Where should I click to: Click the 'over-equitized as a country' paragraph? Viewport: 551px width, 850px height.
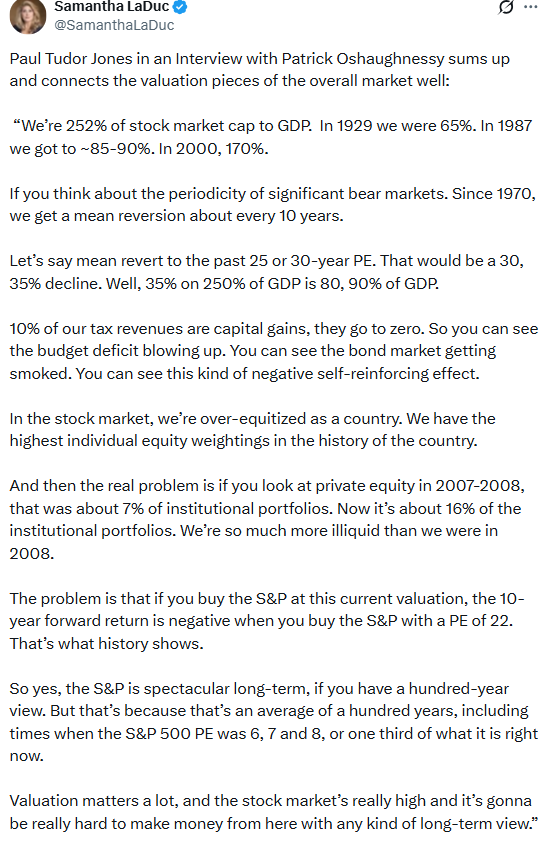[x=252, y=430]
